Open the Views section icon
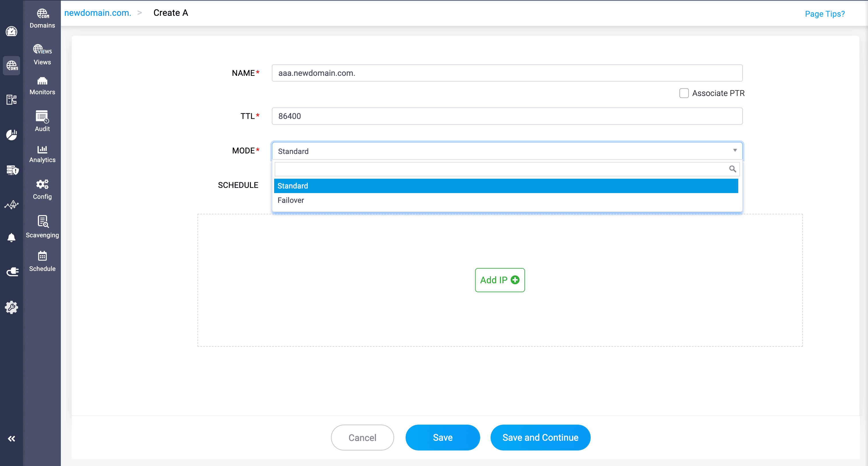868x466 pixels. click(42, 49)
